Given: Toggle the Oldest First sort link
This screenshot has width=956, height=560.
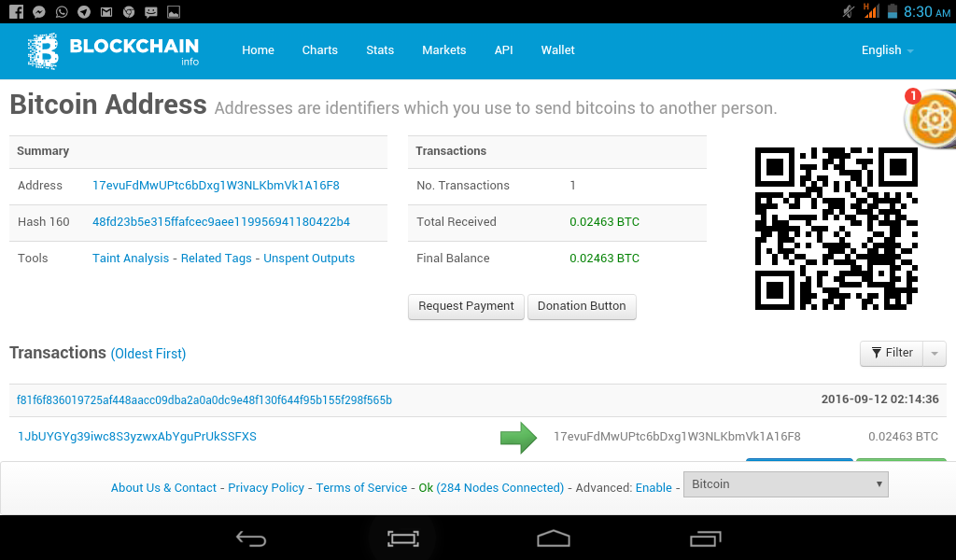Looking at the screenshot, I should (x=148, y=354).
